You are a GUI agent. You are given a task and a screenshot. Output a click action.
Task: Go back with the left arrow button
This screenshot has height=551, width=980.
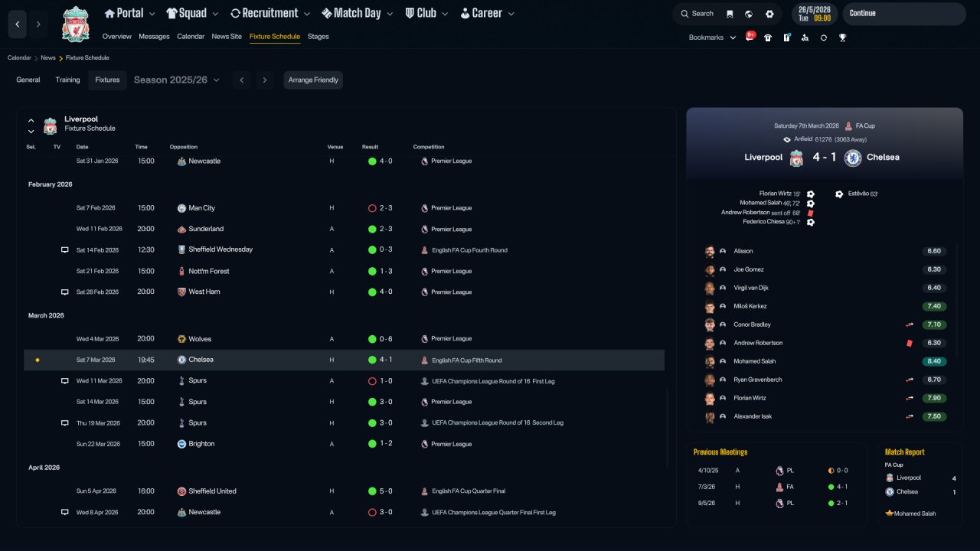point(18,24)
